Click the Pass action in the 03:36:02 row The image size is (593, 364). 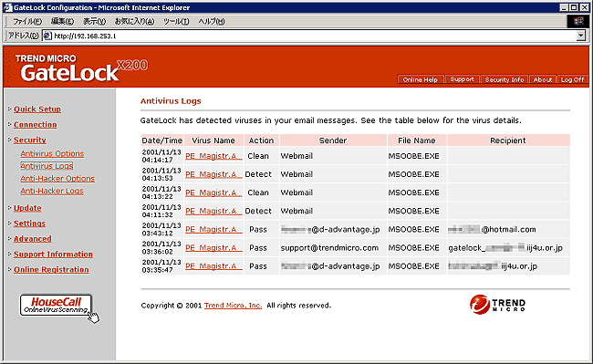click(258, 248)
